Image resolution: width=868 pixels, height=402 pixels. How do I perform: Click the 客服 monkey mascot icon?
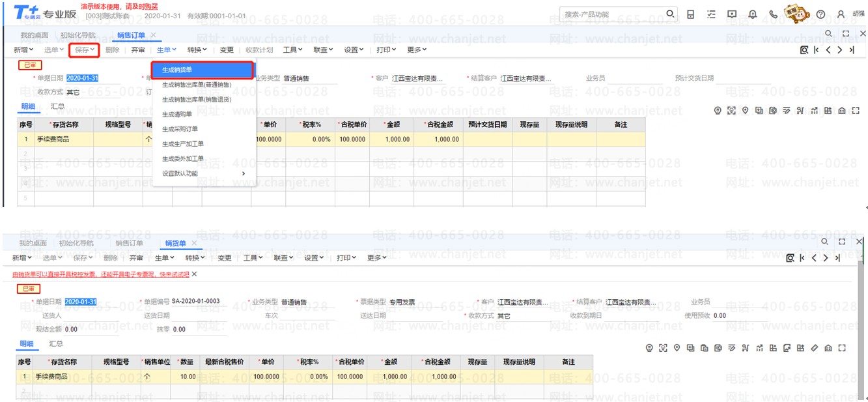pos(797,13)
